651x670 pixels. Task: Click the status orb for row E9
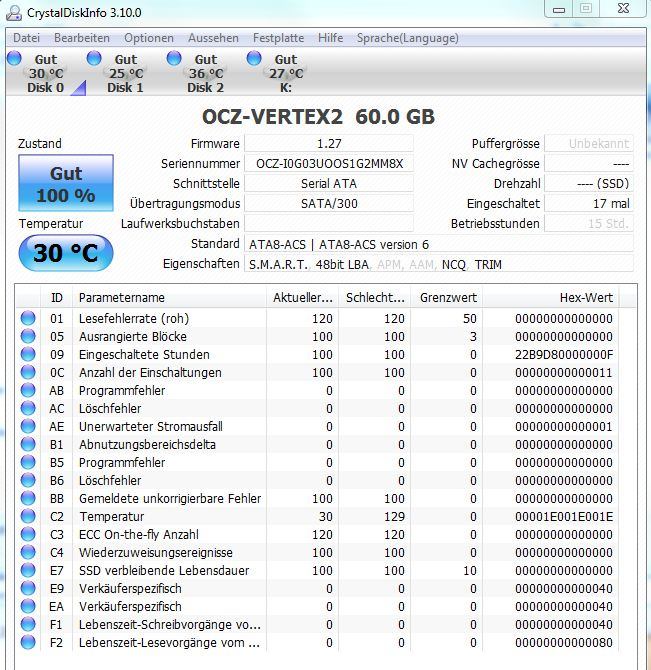click(x=28, y=588)
